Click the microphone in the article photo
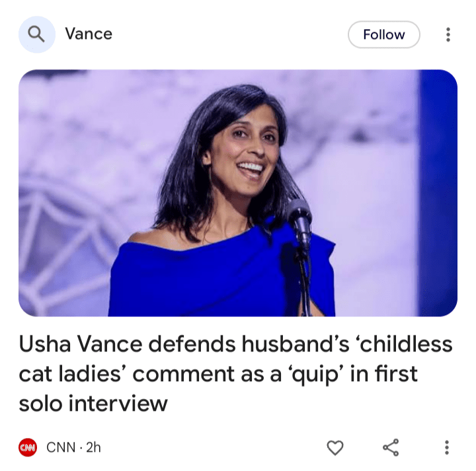Screen dimensions: 476x471 point(299,221)
